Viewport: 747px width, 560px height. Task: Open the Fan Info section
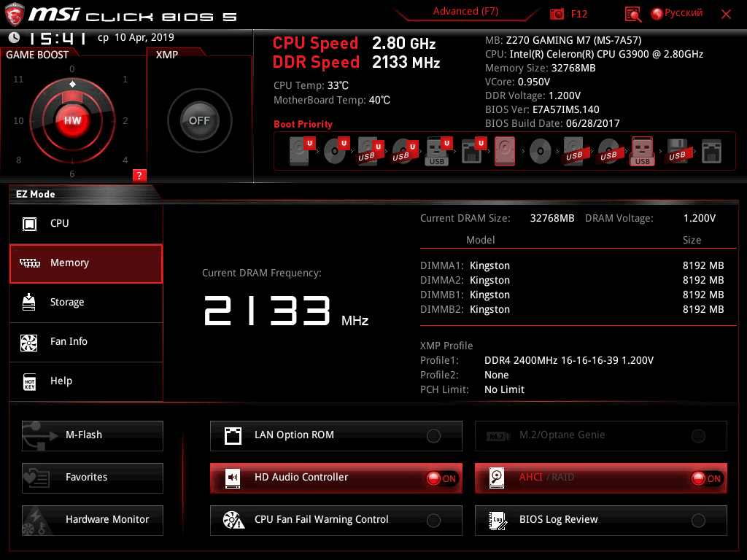[86, 342]
